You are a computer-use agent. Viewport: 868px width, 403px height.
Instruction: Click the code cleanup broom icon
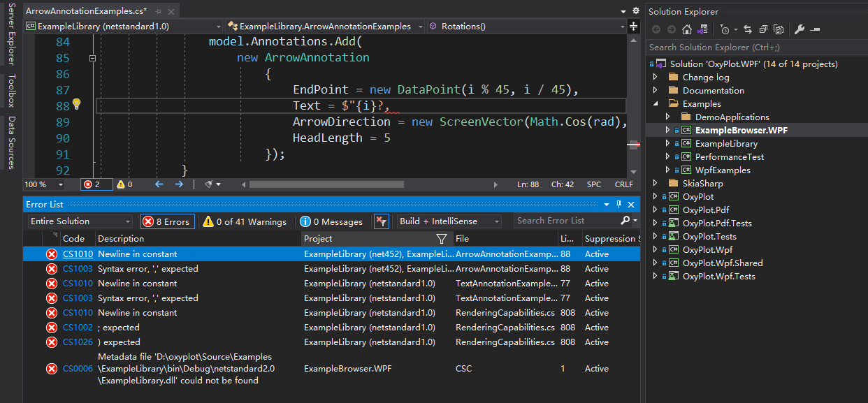click(x=208, y=184)
